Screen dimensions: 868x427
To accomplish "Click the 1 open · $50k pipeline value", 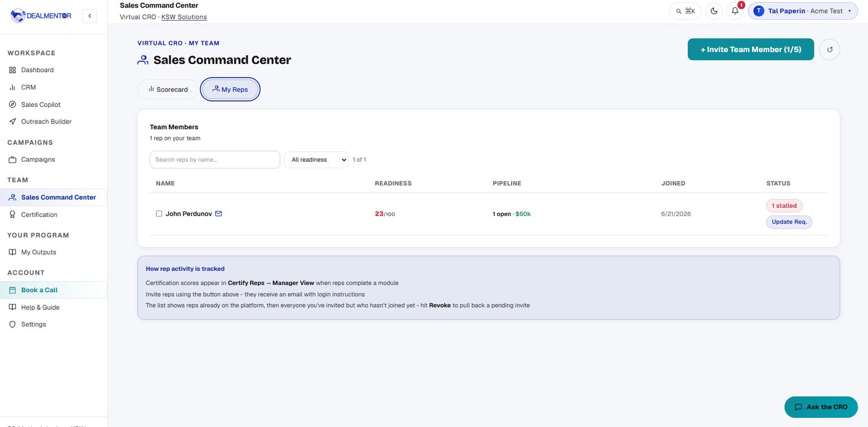I will [512, 214].
